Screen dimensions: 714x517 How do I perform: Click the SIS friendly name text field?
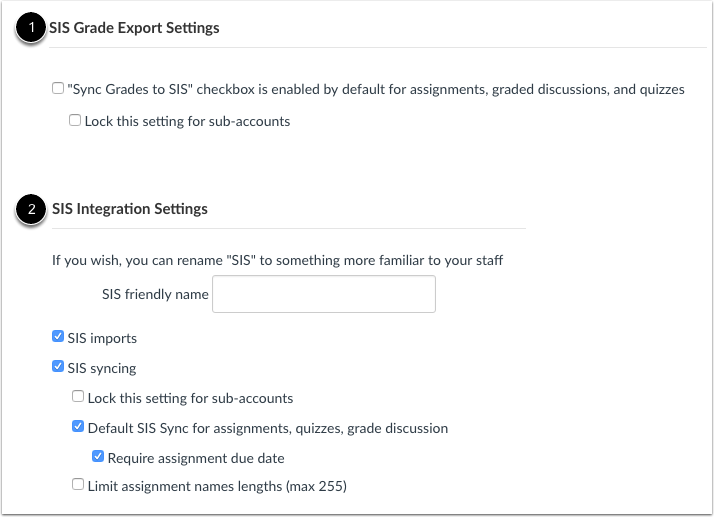324,294
